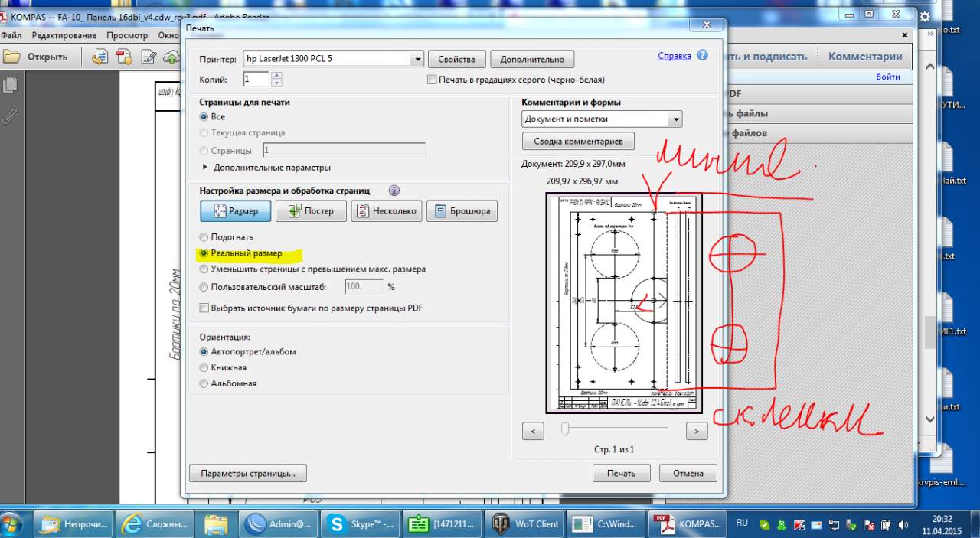Select Альбомная orientation
This screenshot has height=538, width=980.
tap(204, 384)
